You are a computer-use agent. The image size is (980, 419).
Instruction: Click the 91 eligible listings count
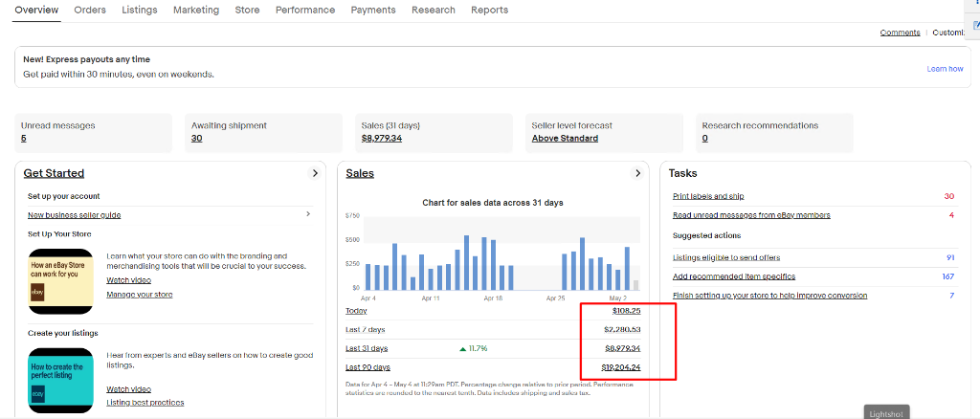tap(950, 258)
